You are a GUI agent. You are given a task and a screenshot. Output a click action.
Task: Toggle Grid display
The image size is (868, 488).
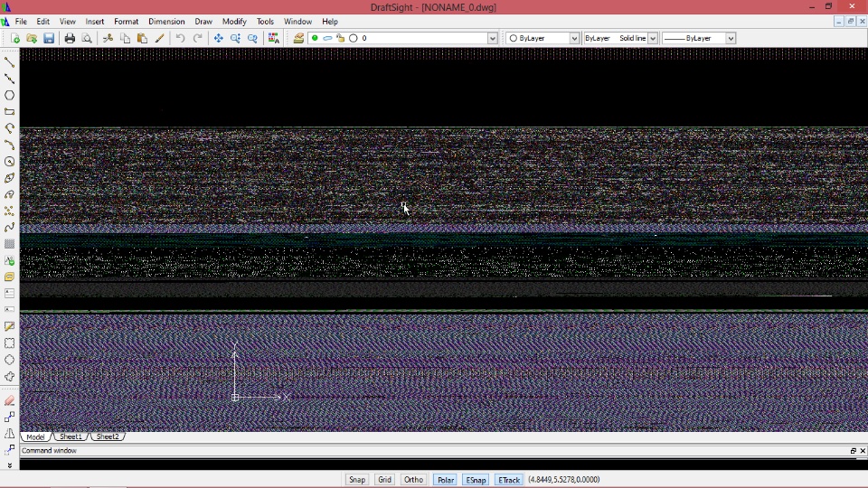(385, 480)
